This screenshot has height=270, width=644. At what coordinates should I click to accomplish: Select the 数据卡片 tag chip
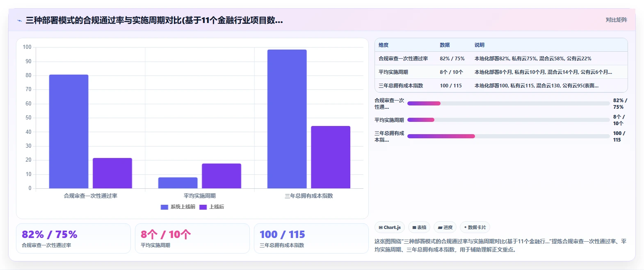point(475,227)
